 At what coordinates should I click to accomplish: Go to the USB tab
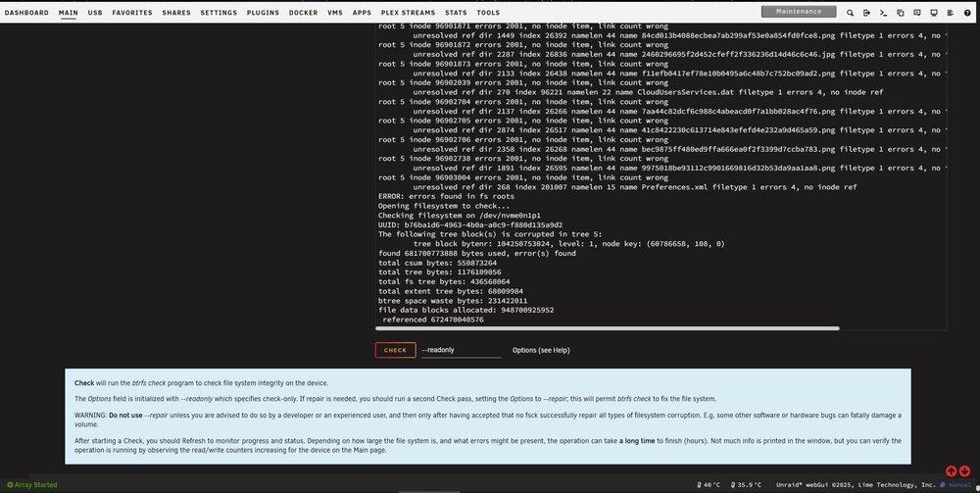95,13
